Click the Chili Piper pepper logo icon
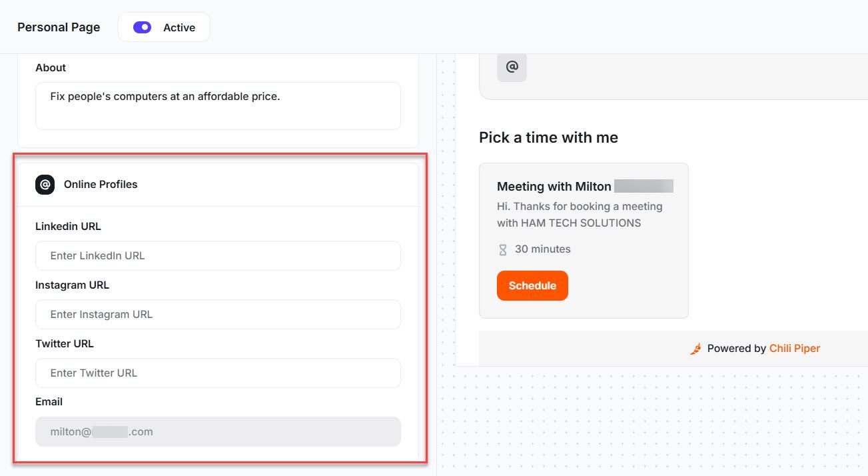Screen dimensions: 868x476 coord(695,348)
